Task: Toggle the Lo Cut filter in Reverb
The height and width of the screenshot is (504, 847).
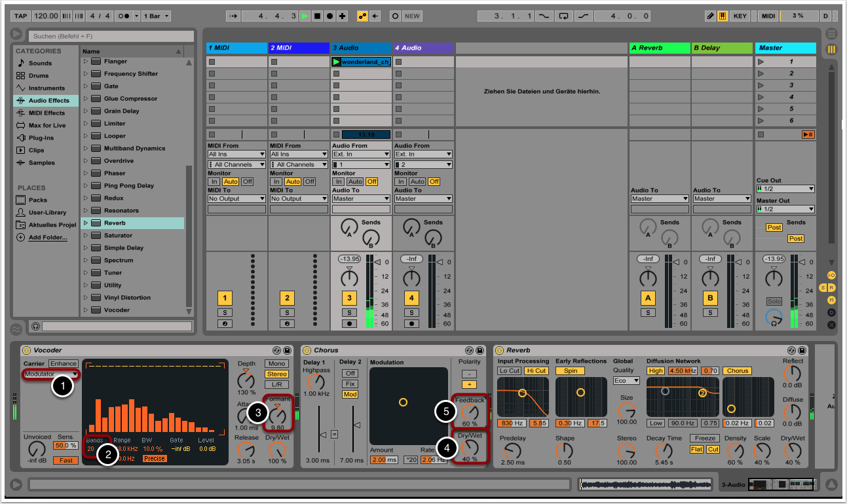Action: pyautogui.click(x=509, y=371)
